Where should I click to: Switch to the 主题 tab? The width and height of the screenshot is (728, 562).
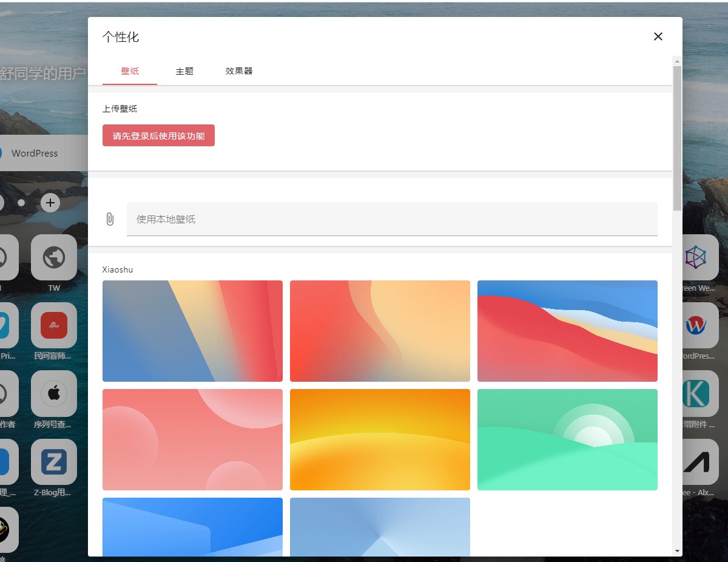[184, 71]
